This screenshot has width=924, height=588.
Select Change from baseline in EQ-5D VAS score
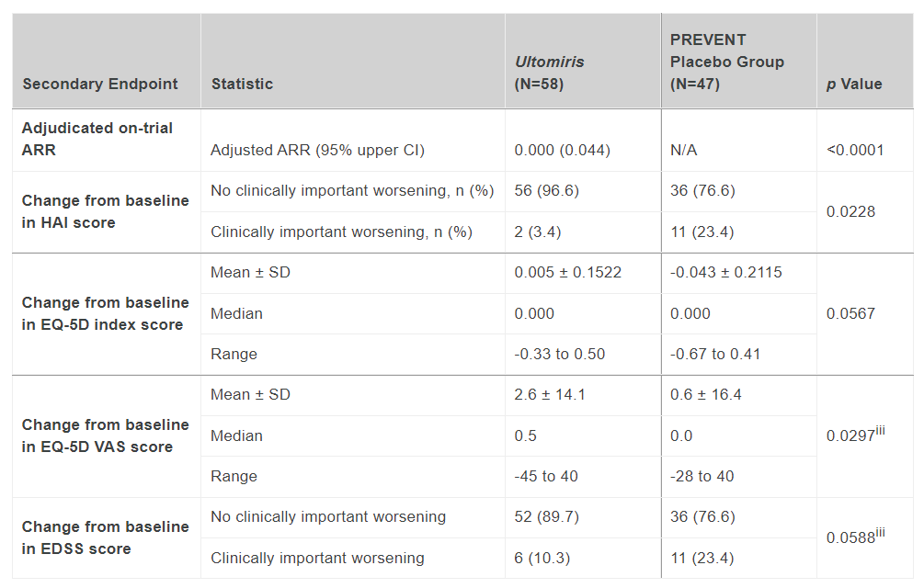click(105, 435)
